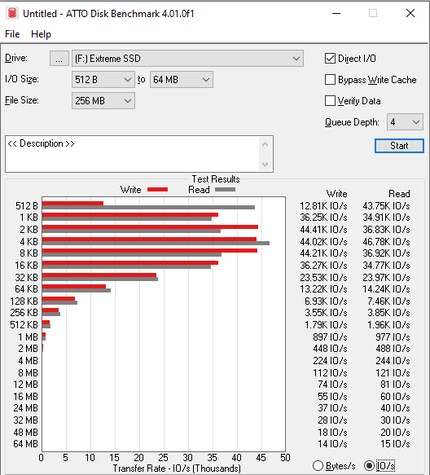Image resolution: width=430 pixels, height=475 pixels.
Task: Open the Help menu
Action: coord(41,34)
